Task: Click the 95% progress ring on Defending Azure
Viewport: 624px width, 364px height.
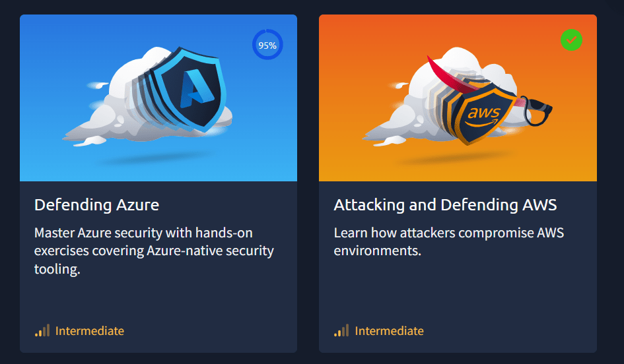Action: click(x=267, y=44)
